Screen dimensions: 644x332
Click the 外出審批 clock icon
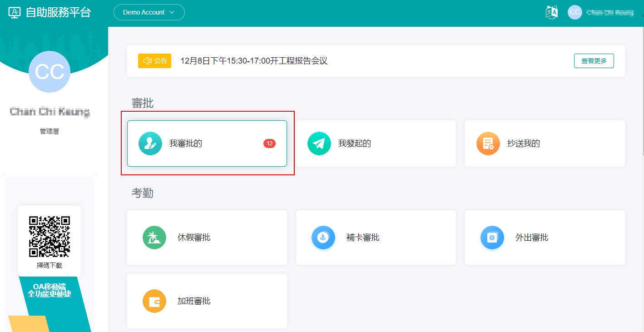point(492,238)
